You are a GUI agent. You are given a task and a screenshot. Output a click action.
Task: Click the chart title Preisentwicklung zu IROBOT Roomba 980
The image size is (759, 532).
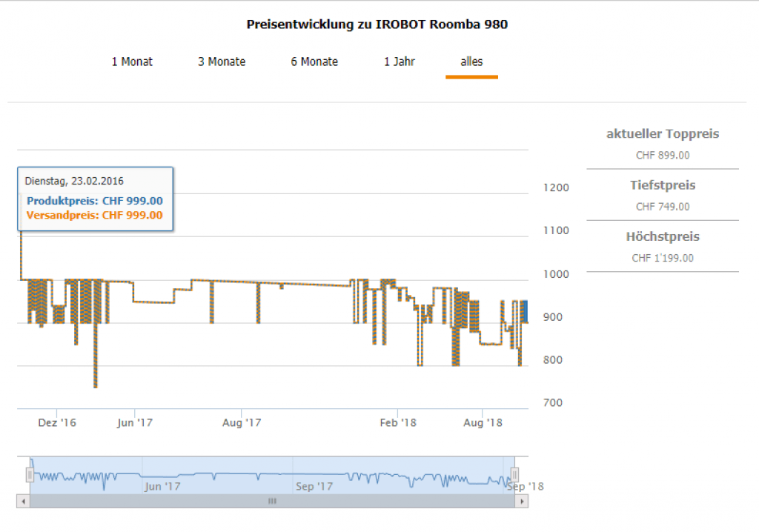coord(377,24)
